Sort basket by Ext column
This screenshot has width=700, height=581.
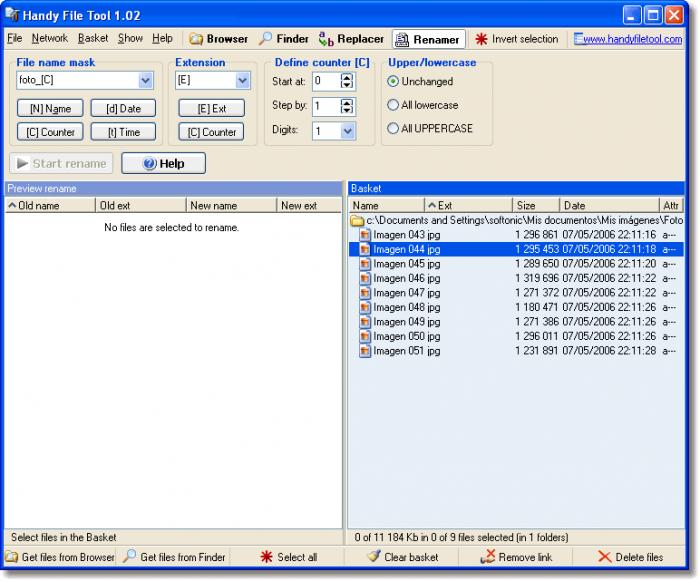point(468,205)
